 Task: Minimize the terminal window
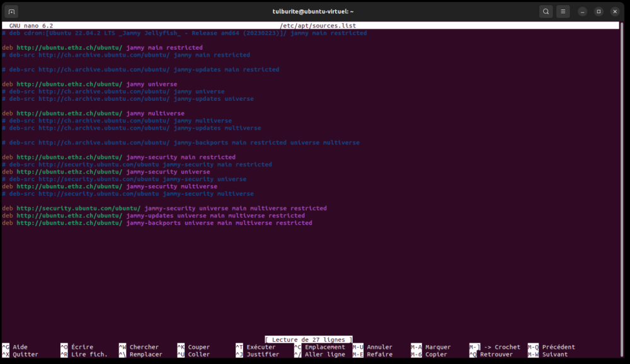point(583,11)
